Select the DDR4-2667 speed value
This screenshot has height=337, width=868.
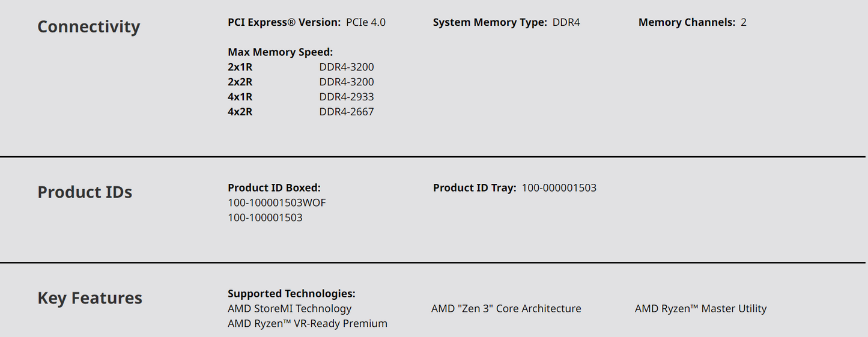(x=346, y=112)
